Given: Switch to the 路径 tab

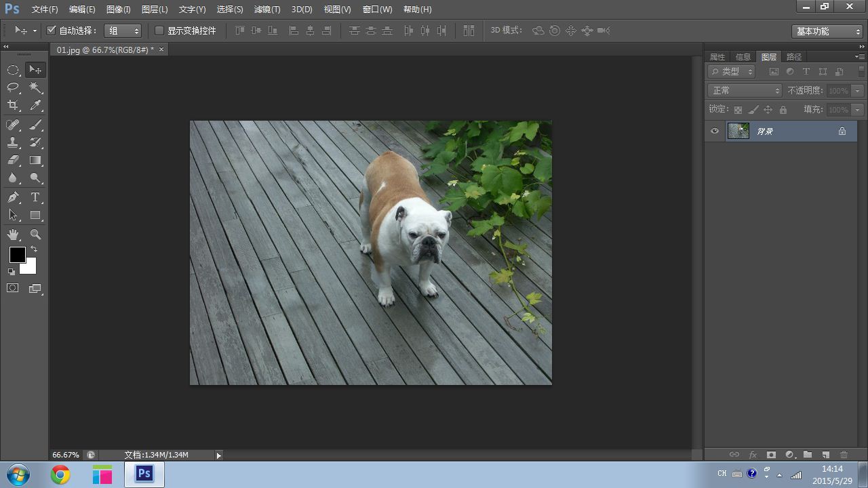Looking at the screenshot, I should point(793,57).
